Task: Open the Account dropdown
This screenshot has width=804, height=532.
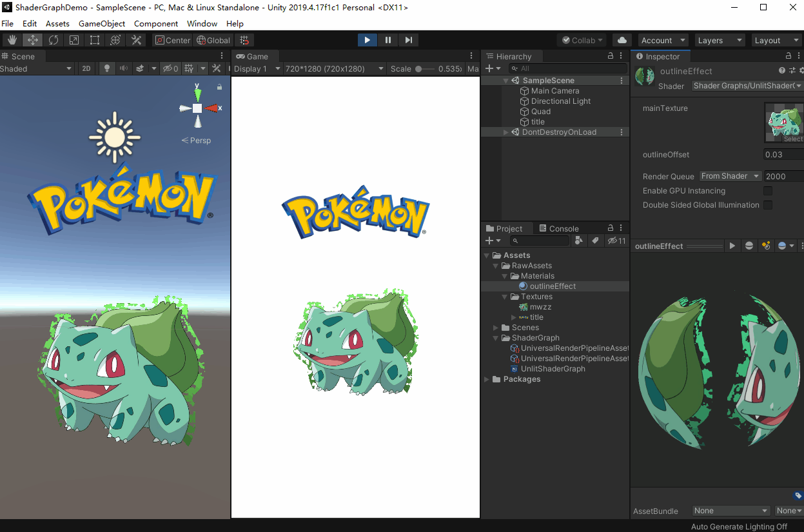Action: click(x=663, y=40)
